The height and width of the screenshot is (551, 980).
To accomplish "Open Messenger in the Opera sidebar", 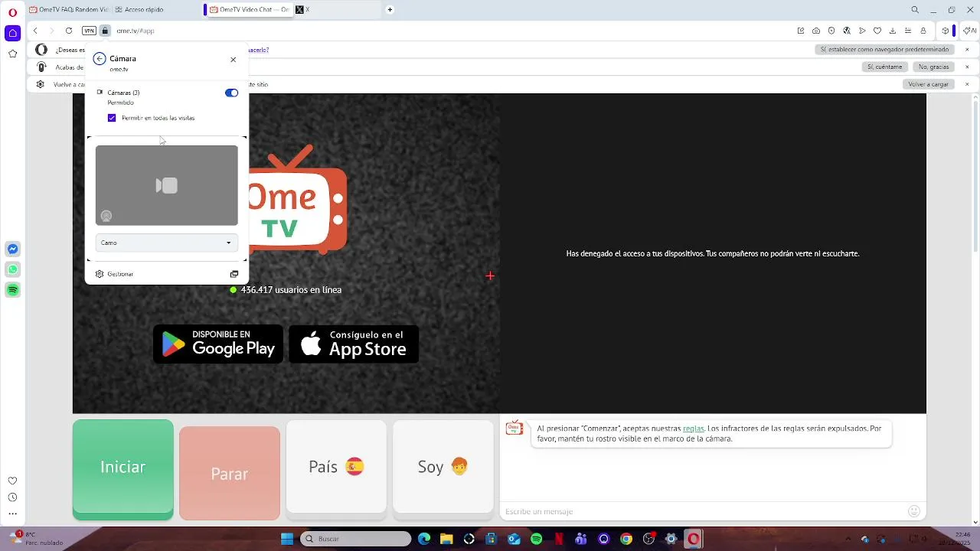I will tap(12, 249).
